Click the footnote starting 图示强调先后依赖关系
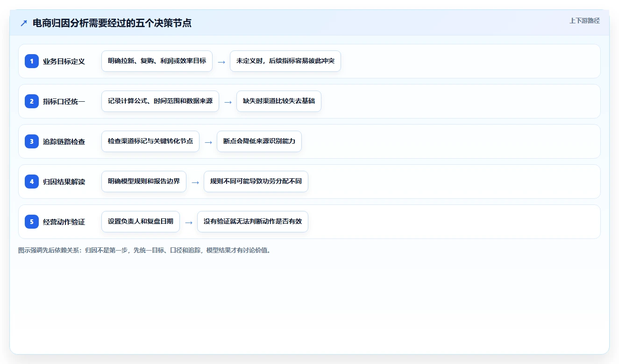The height and width of the screenshot is (364, 619). [144, 250]
